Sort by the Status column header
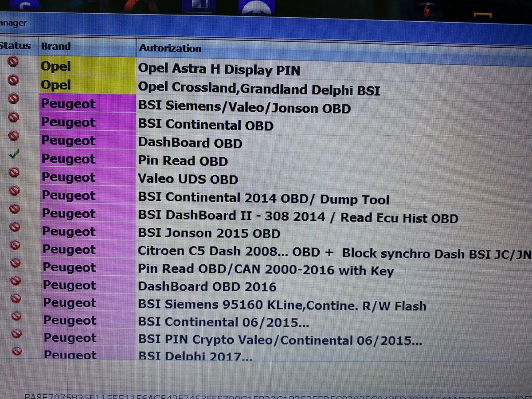Viewport: 532px width, 399px height. [x=15, y=46]
